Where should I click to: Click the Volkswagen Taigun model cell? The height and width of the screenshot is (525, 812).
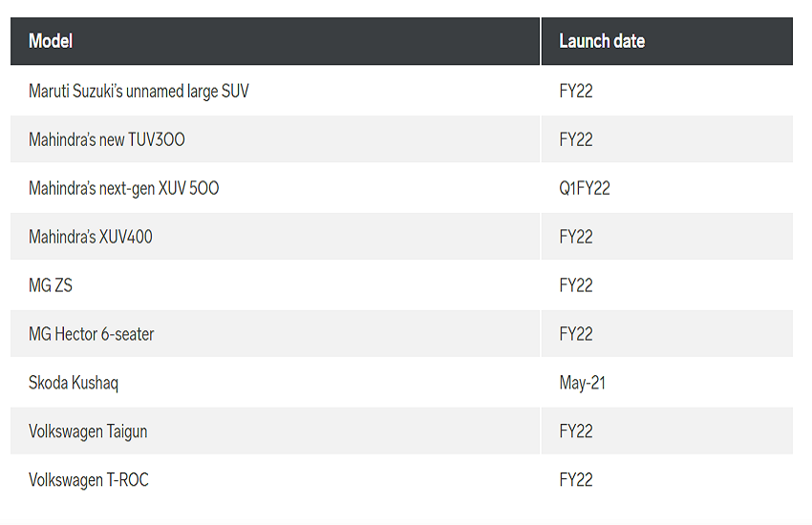point(88,431)
